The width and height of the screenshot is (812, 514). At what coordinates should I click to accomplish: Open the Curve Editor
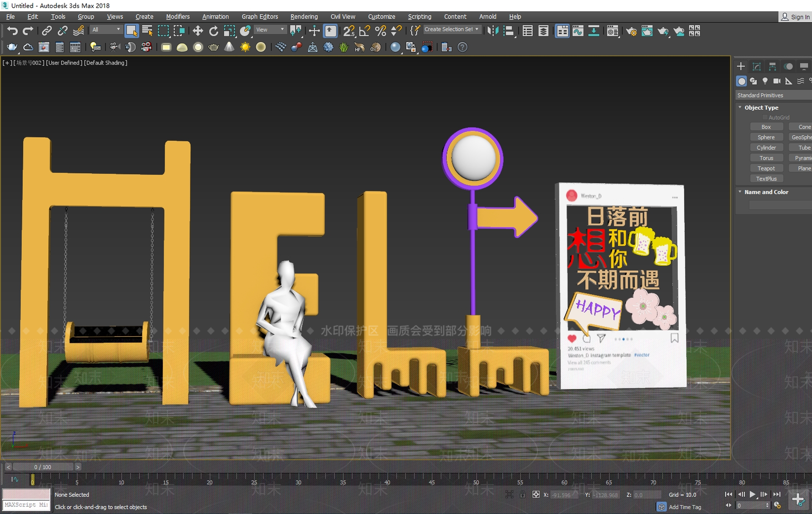click(578, 31)
